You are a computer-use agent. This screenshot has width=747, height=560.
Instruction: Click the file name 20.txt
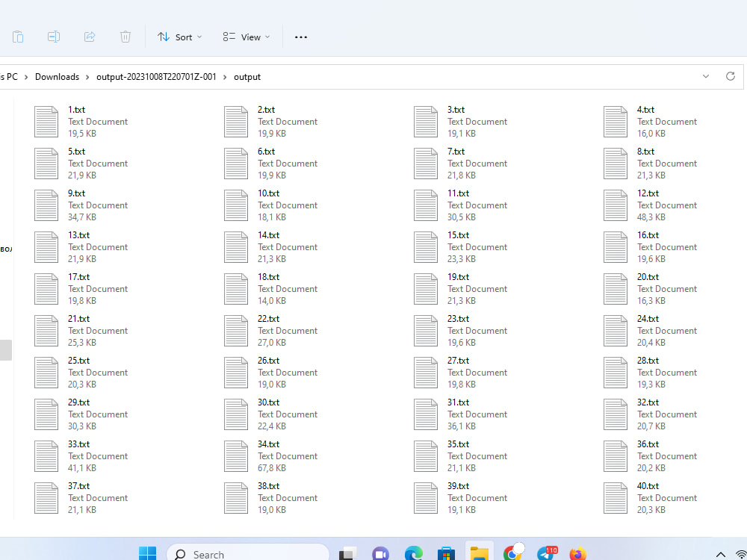(x=648, y=277)
